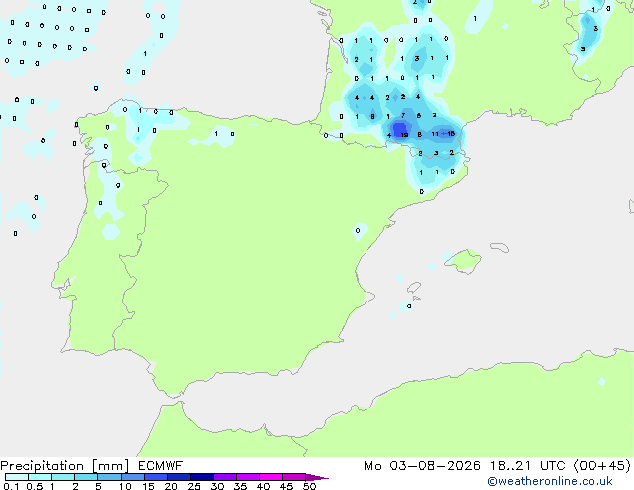Click the [mm] unit label
The image size is (634, 490).
coord(110,466)
